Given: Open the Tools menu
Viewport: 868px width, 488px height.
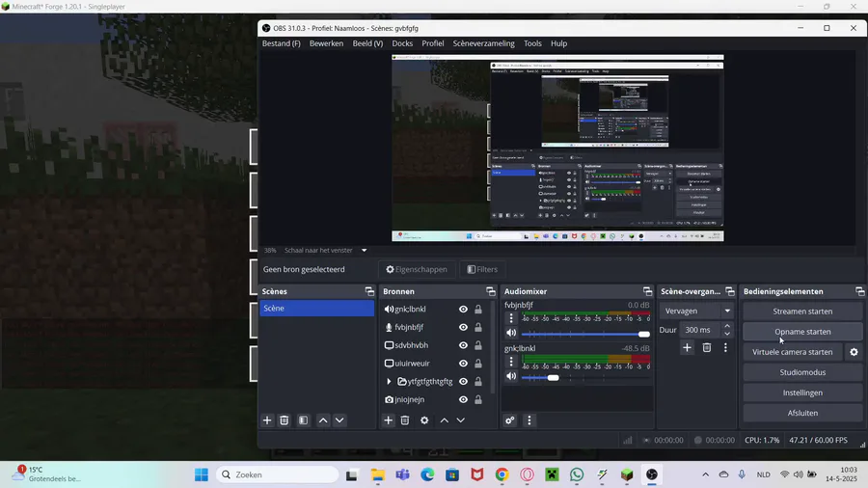Looking at the screenshot, I should click(x=532, y=43).
